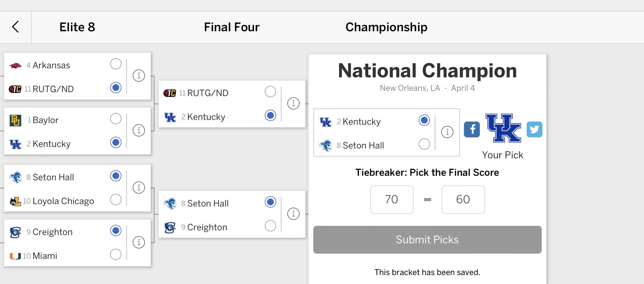This screenshot has height=284, width=644.
Task: Go back using the left chevron arrow
Action: click(15, 27)
